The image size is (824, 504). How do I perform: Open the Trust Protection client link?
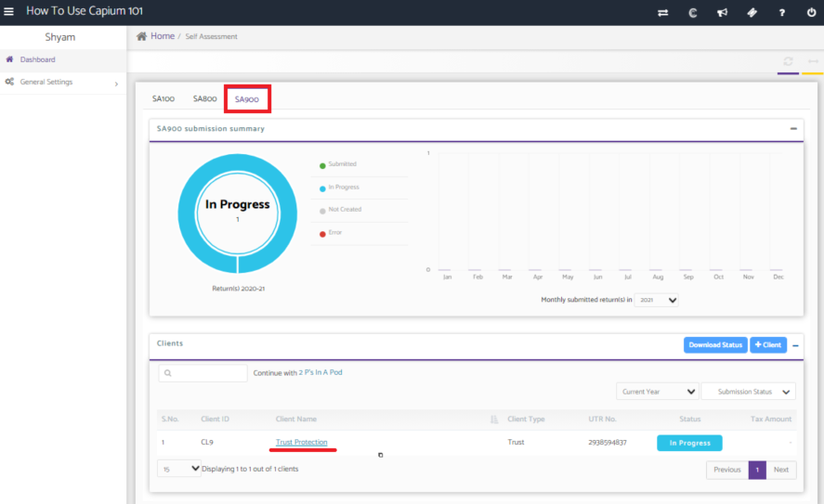click(302, 442)
